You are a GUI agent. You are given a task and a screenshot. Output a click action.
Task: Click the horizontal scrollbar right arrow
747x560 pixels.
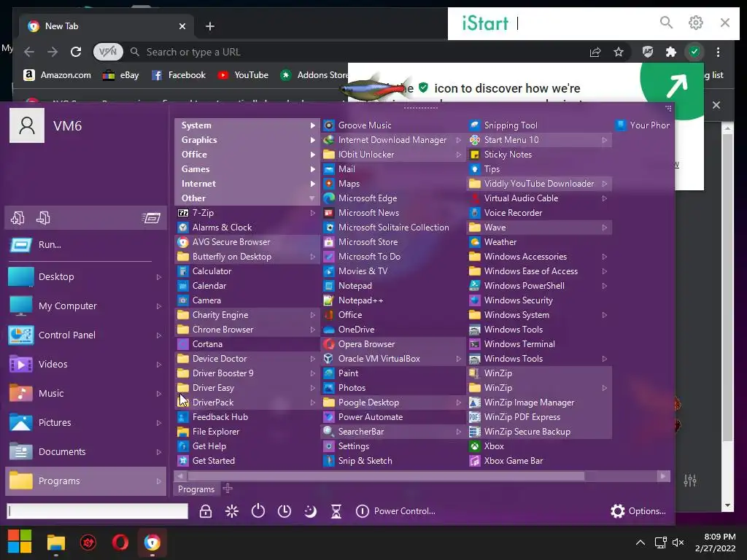[x=663, y=475]
